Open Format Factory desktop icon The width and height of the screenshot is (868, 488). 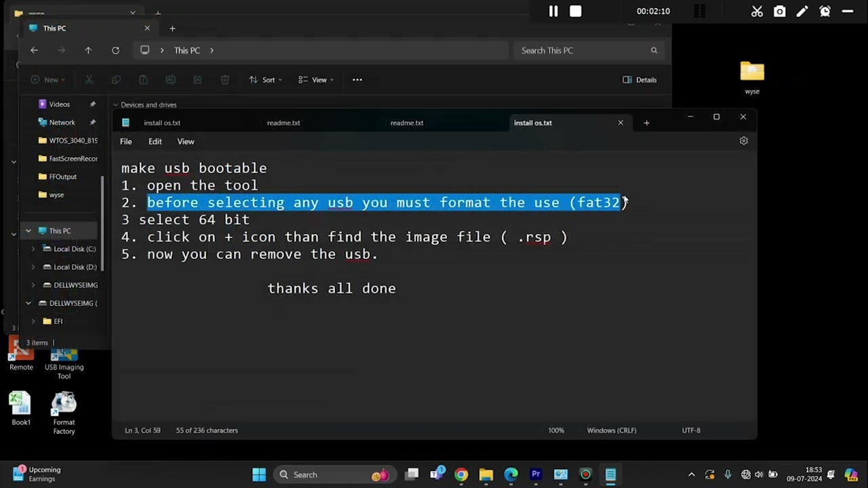[x=64, y=413]
